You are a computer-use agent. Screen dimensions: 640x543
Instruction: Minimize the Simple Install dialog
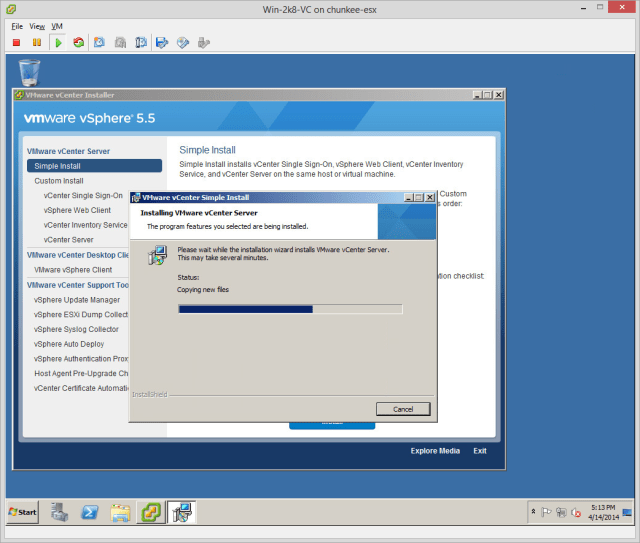(x=409, y=198)
